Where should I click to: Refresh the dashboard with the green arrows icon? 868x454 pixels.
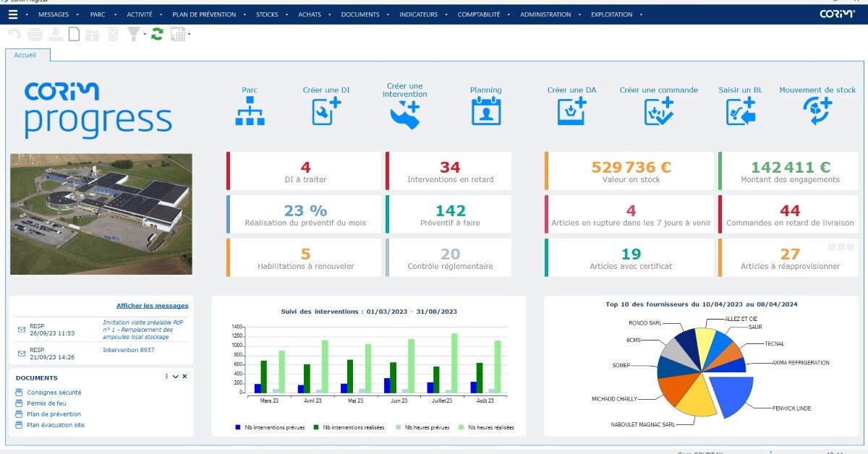point(157,33)
